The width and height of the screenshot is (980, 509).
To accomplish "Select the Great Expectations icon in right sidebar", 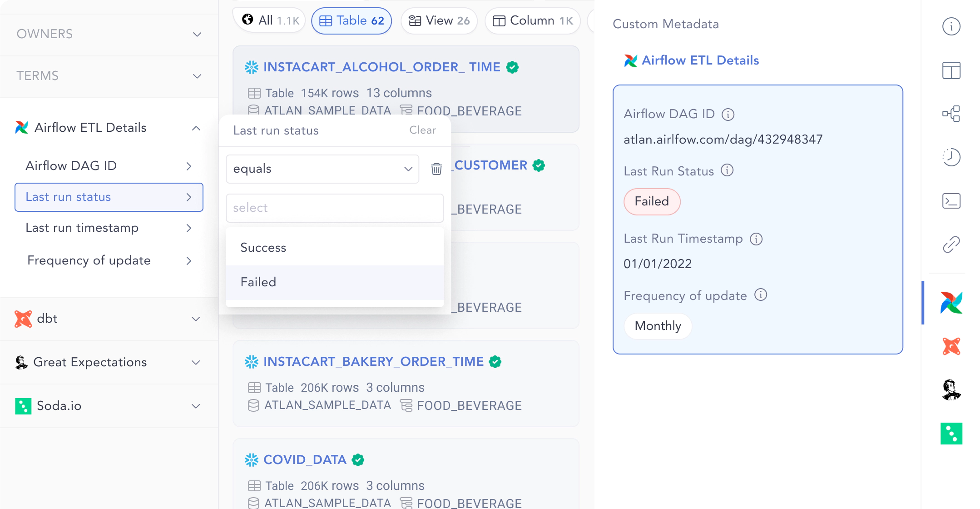I will pyautogui.click(x=951, y=390).
